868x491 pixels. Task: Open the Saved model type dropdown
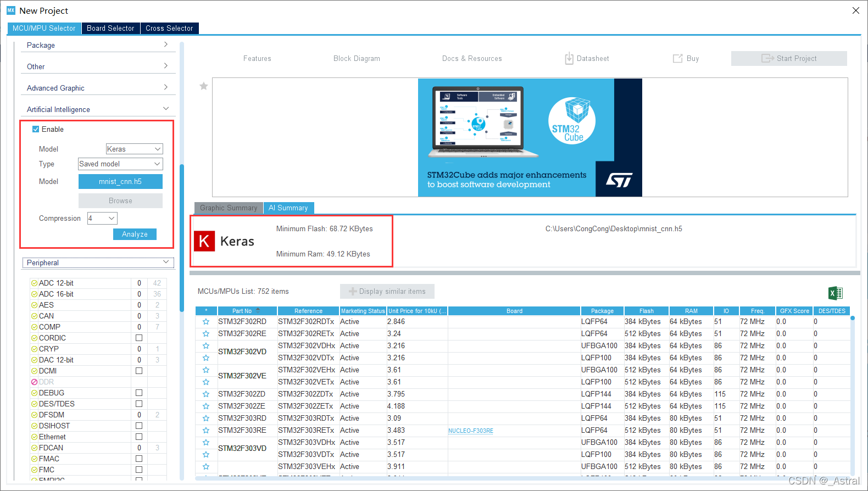point(120,164)
